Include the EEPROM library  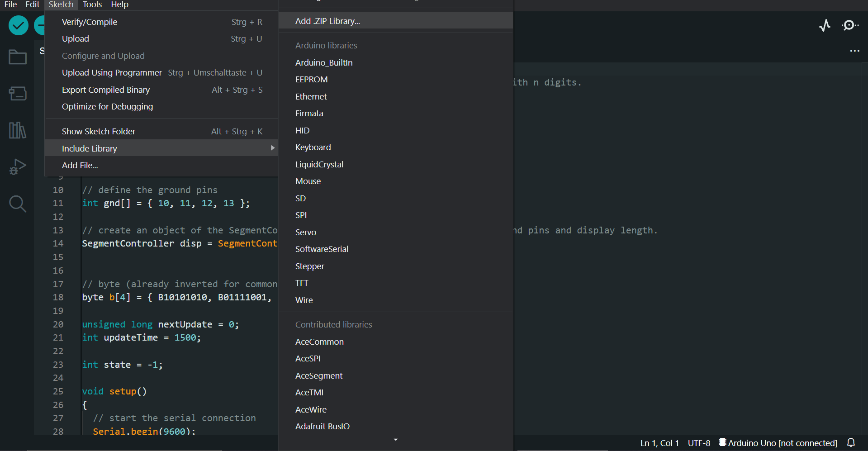click(x=311, y=79)
